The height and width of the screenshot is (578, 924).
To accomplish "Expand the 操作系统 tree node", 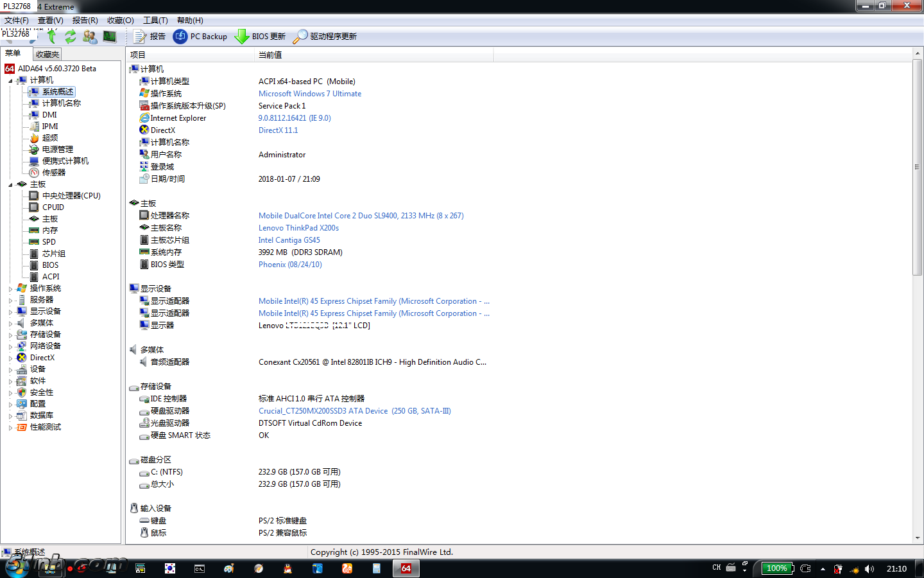I will tap(10, 289).
